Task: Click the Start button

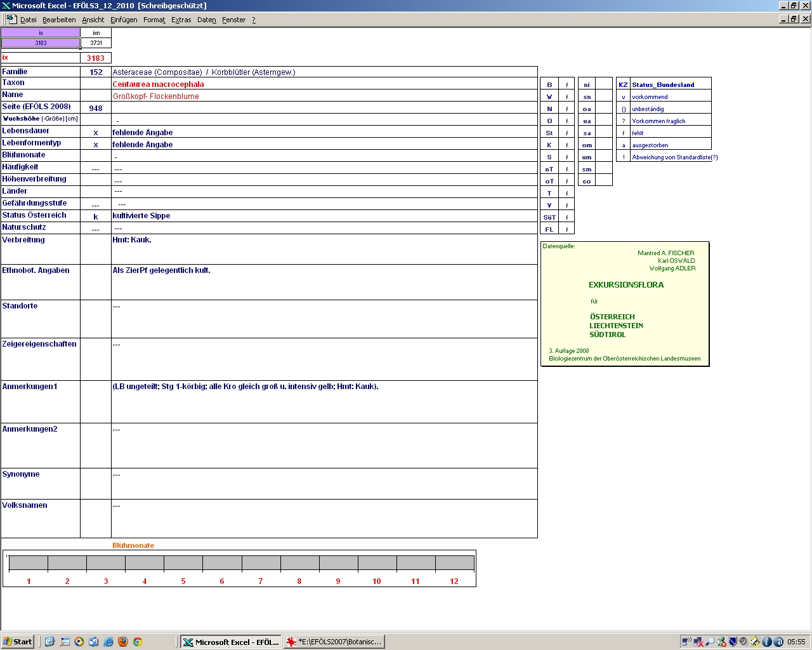Action: 18,642
